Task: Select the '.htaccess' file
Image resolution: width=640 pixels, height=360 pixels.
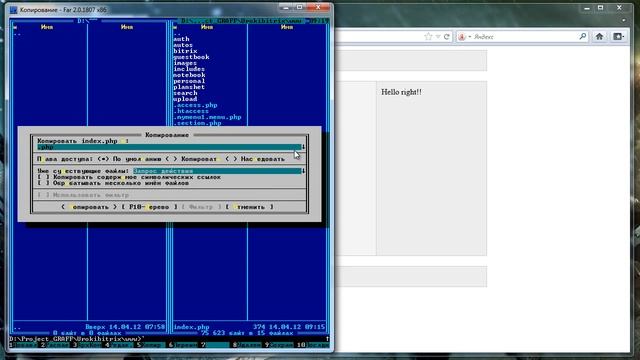Action: (x=191, y=111)
